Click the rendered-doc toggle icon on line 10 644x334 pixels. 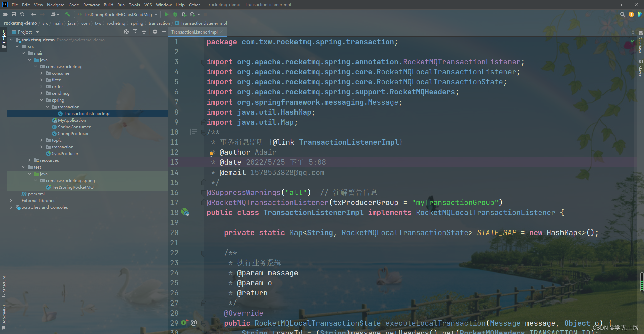point(193,132)
